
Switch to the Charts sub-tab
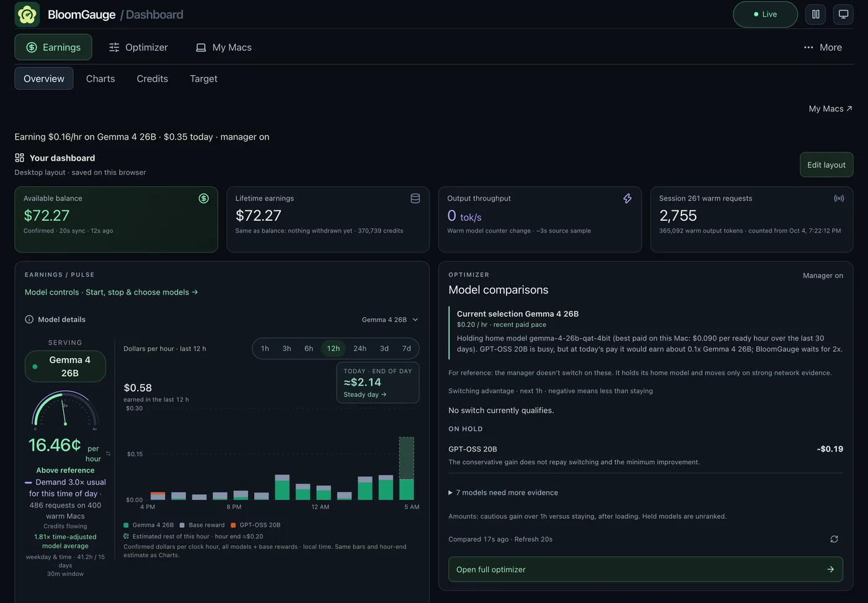point(100,79)
